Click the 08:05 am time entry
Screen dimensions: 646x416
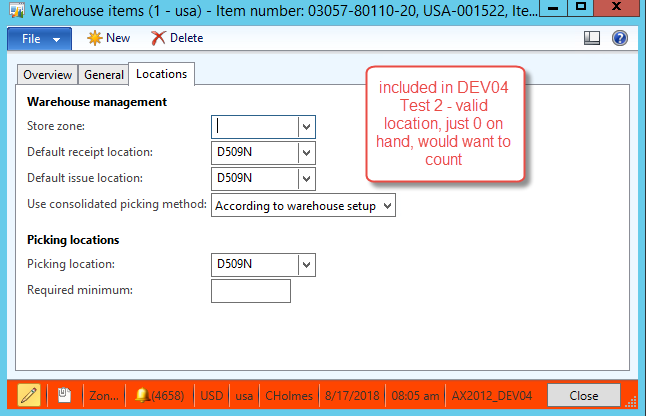tap(415, 396)
